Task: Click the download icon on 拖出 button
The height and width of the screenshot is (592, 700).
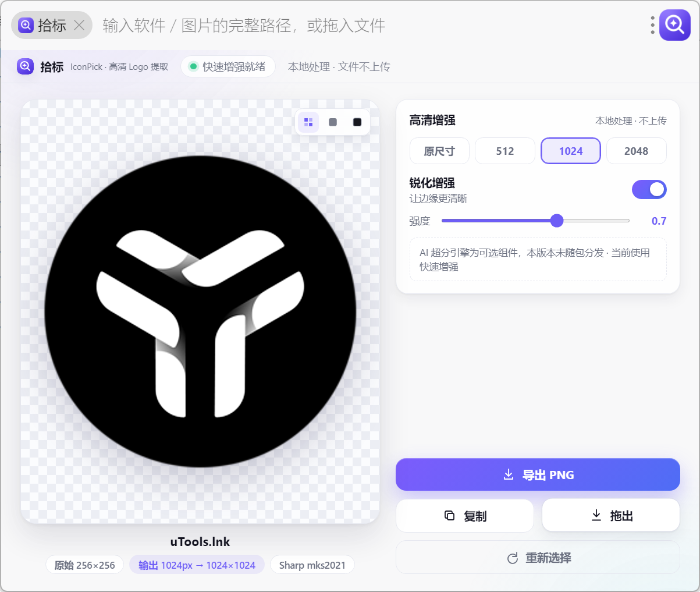Action: pos(596,515)
